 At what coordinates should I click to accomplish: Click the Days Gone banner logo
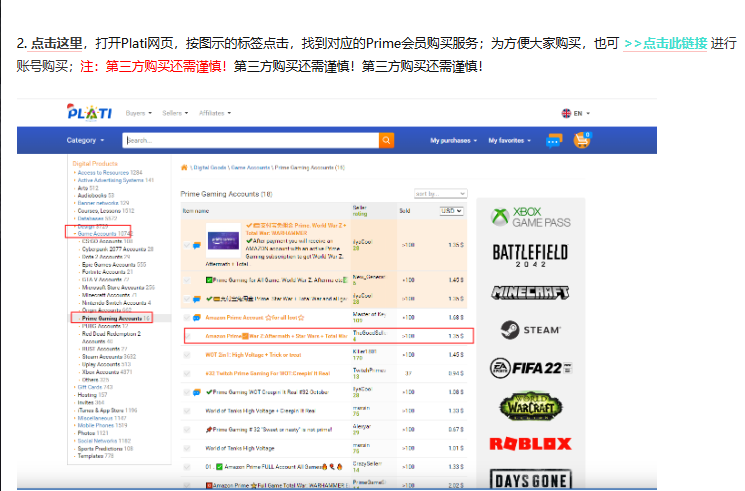pos(530,480)
